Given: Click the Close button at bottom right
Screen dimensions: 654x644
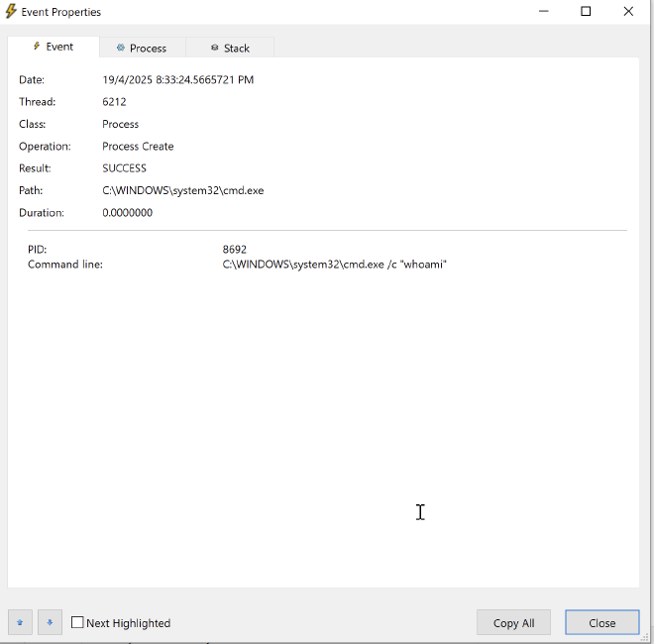Looking at the screenshot, I should pos(601,622).
